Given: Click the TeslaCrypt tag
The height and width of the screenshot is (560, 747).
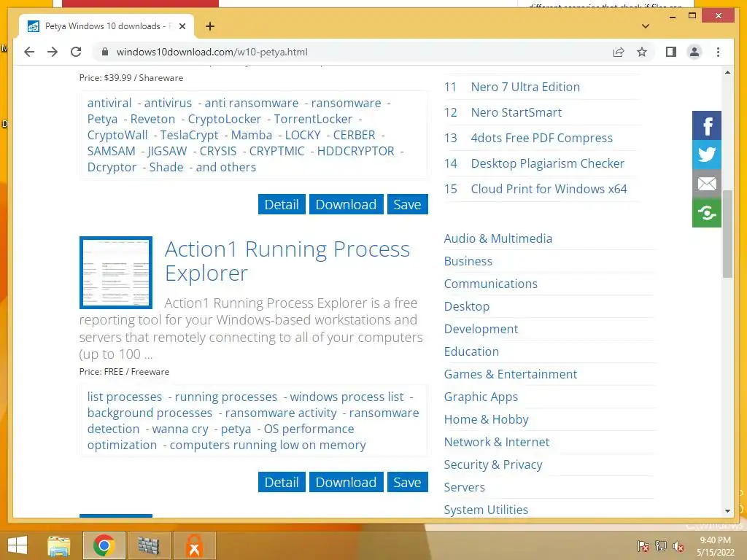Looking at the screenshot, I should pyautogui.click(x=189, y=135).
